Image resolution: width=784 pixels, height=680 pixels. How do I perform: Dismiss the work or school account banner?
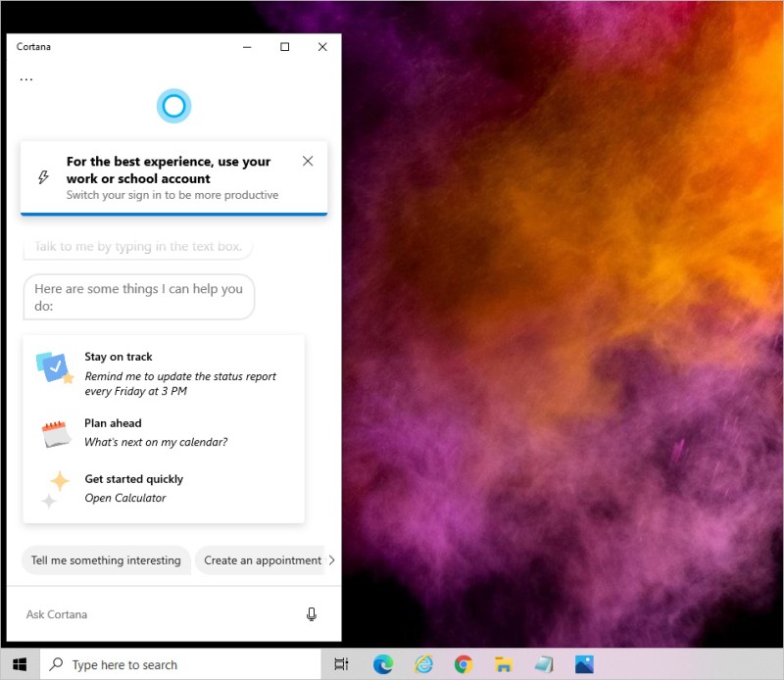click(x=308, y=161)
